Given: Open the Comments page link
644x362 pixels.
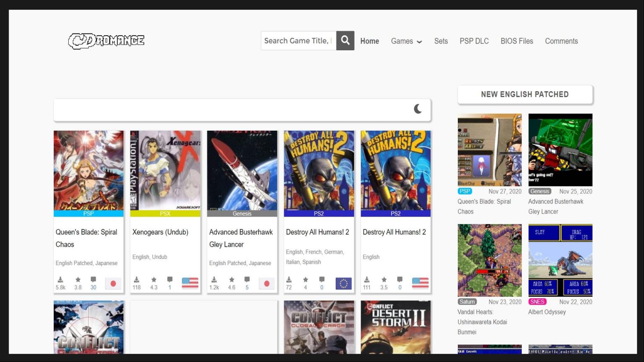Looking at the screenshot, I should [561, 41].
